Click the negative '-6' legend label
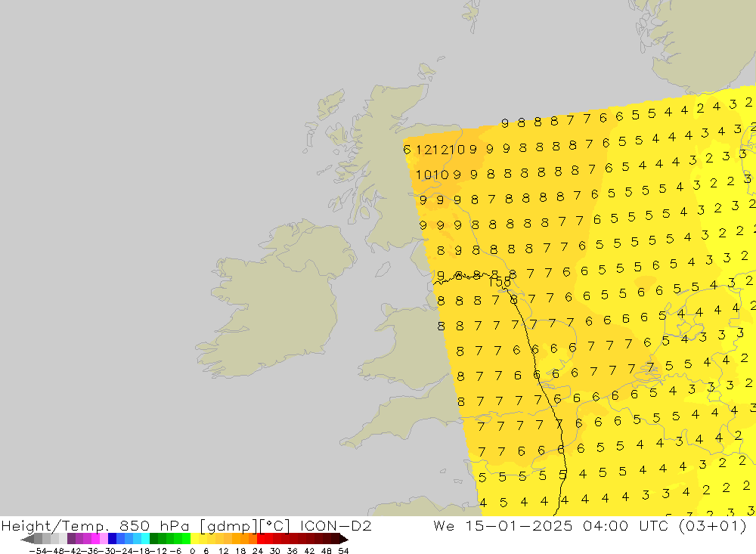Image resolution: width=756 pixels, height=554 pixels. point(175,551)
